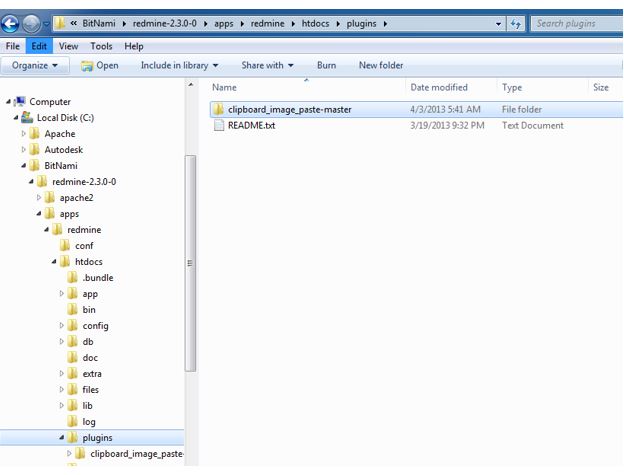This screenshot has width=624, height=475.
Task: Collapse the apps folder node
Action: (x=39, y=214)
